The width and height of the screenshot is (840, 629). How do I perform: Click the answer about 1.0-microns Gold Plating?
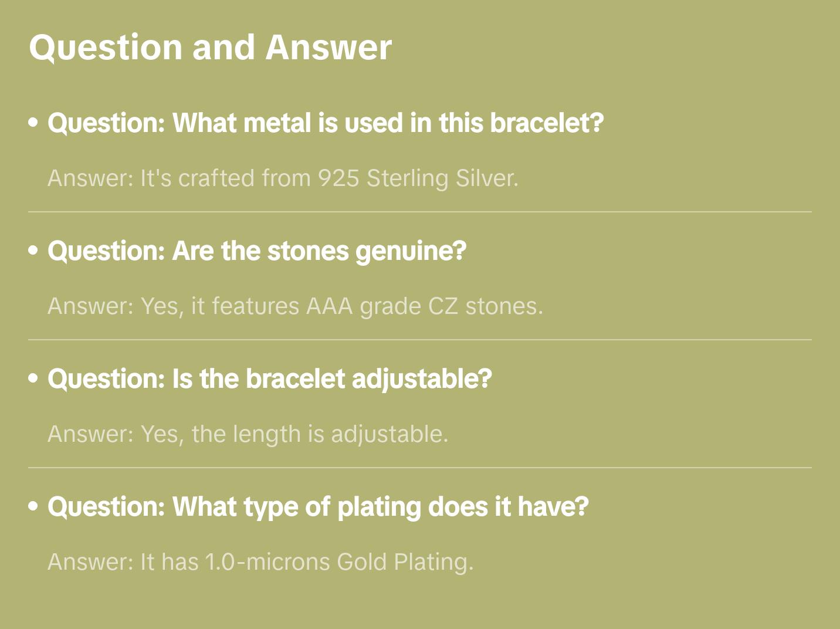[x=260, y=562]
